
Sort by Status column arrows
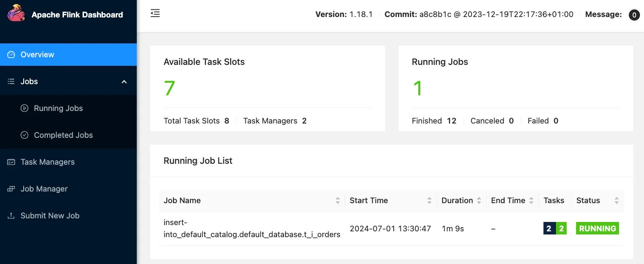(617, 200)
